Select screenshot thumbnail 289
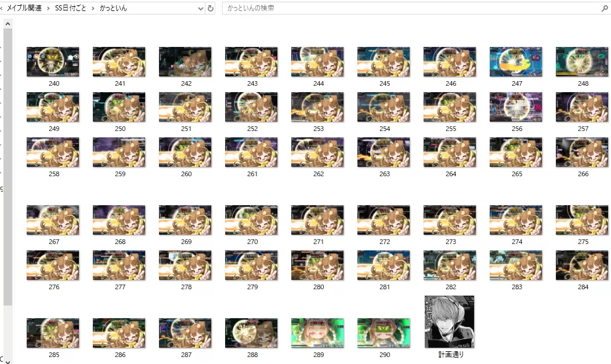611x364 pixels. [x=317, y=333]
